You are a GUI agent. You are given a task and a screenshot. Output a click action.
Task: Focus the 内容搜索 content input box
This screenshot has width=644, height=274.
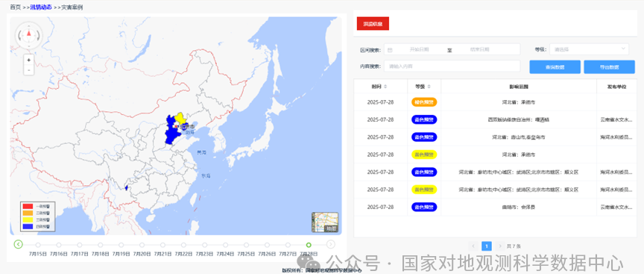click(x=452, y=66)
